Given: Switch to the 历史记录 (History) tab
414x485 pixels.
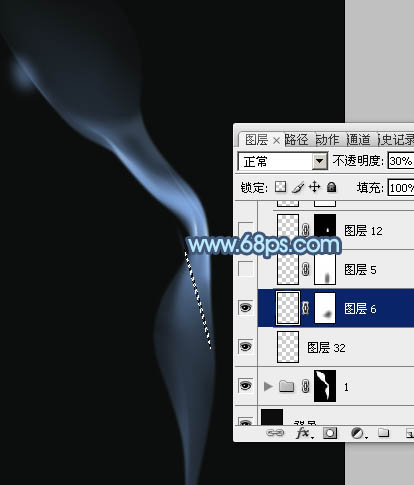Looking at the screenshot, I should click(396, 140).
